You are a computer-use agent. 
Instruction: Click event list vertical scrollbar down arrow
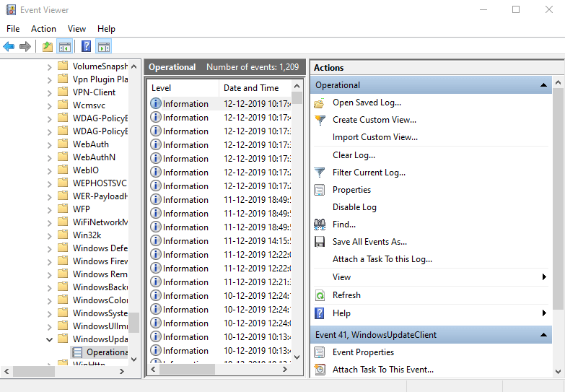[x=297, y=357]
